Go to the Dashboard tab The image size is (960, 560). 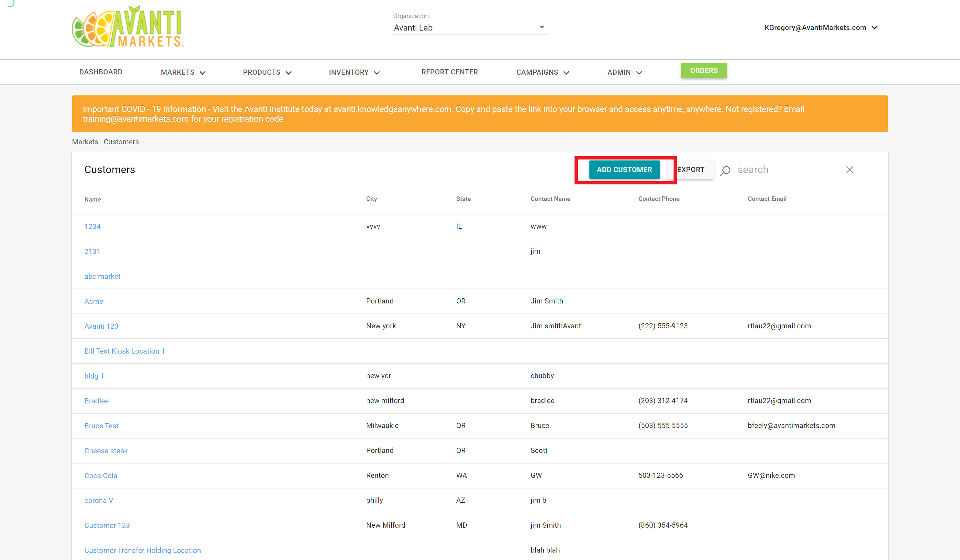(x=101, y=72)
